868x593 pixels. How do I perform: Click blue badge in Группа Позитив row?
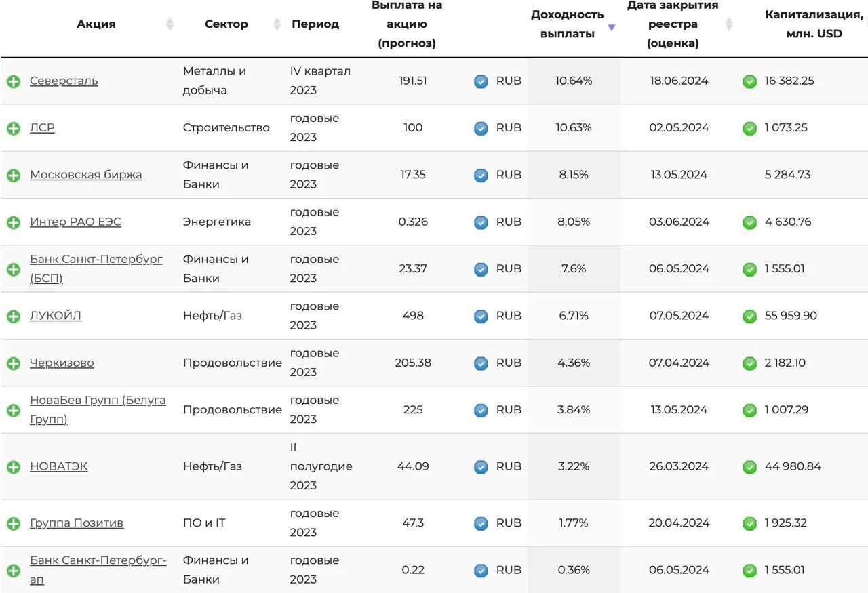tap(481, 523)
